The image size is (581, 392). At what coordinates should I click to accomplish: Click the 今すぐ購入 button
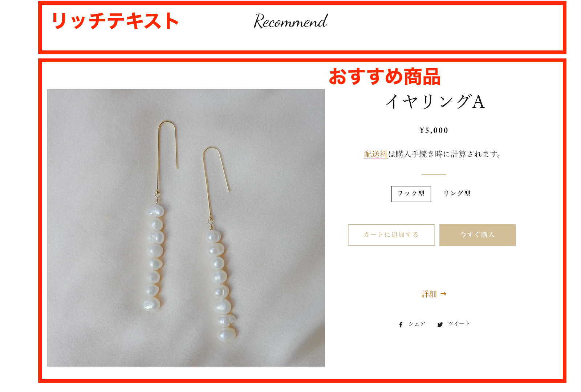[x=478, y=235]
